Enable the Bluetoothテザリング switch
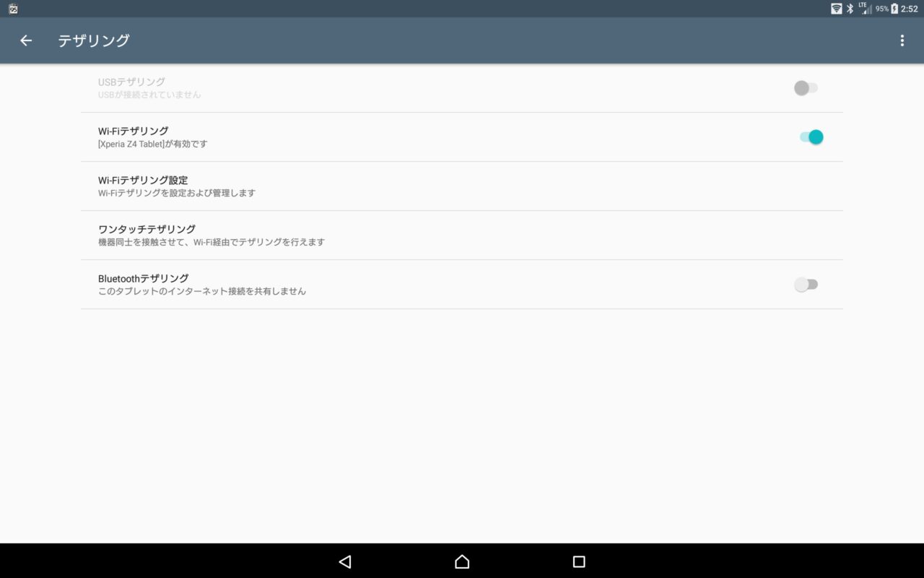 coord(806,285)
